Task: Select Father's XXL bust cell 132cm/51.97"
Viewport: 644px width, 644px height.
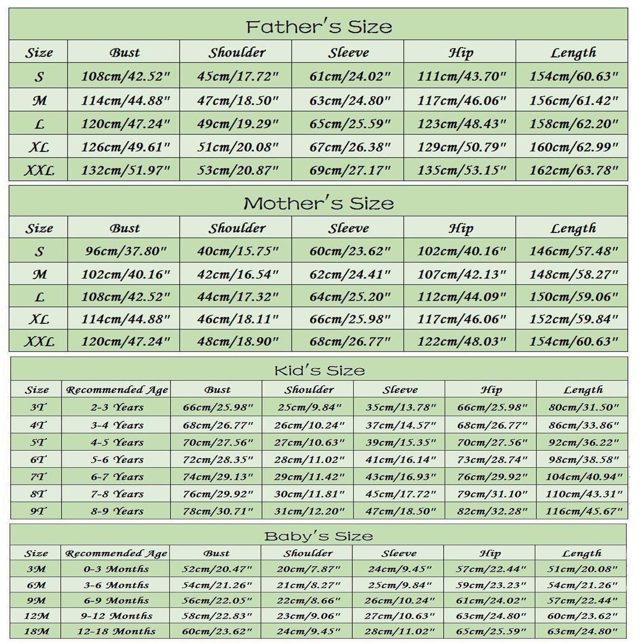Action: [126, 170]
